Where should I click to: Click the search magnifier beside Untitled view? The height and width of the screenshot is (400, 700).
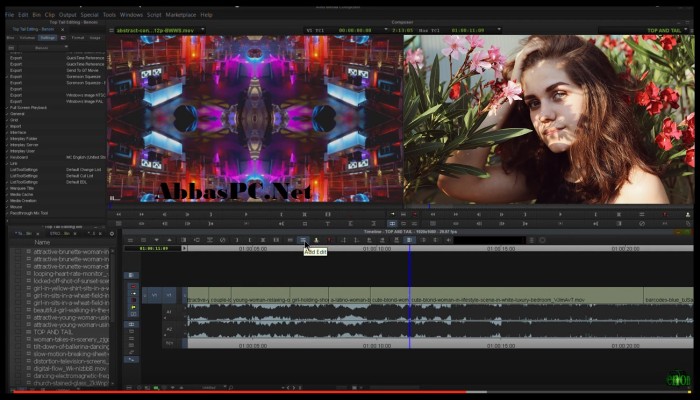pos(231,388)
